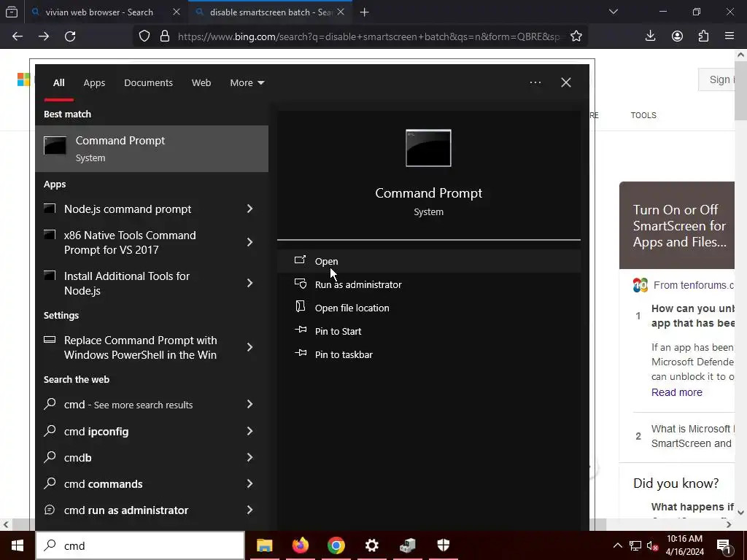Open the browser account profile icon
The height and width of the screenshot is (560, 747).
(677, 36)
